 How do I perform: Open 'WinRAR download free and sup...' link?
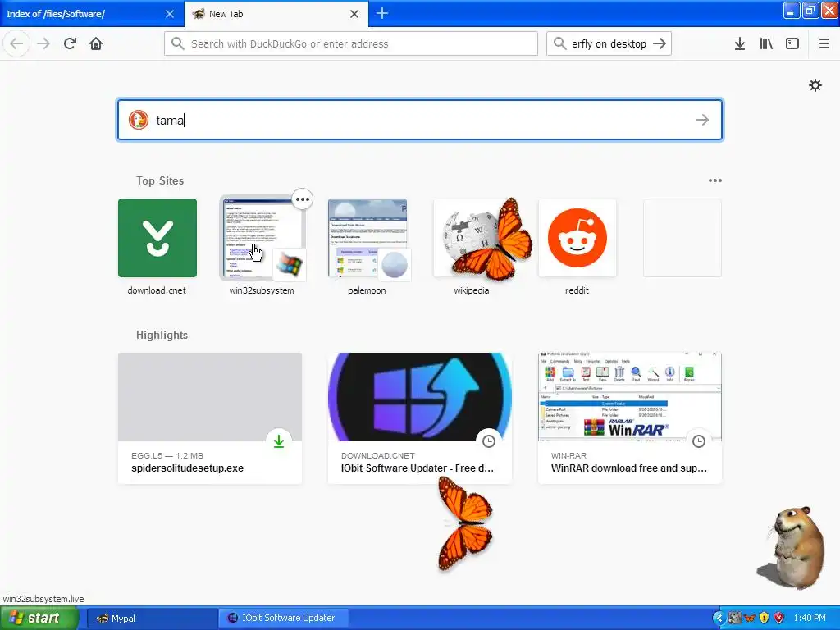[629, 468]
